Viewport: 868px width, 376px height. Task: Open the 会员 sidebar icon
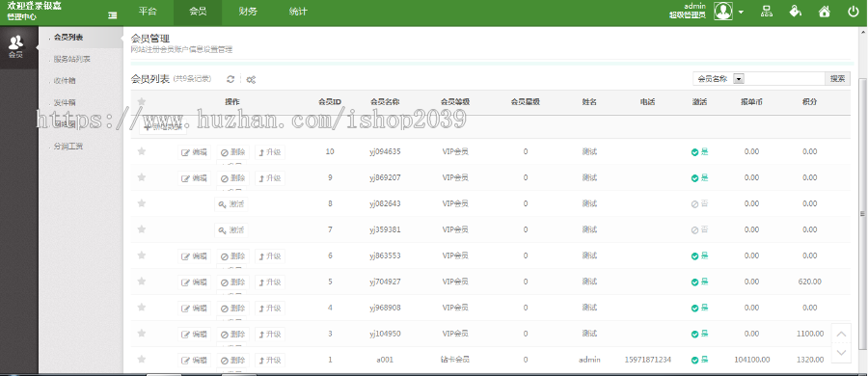[16, 47]
